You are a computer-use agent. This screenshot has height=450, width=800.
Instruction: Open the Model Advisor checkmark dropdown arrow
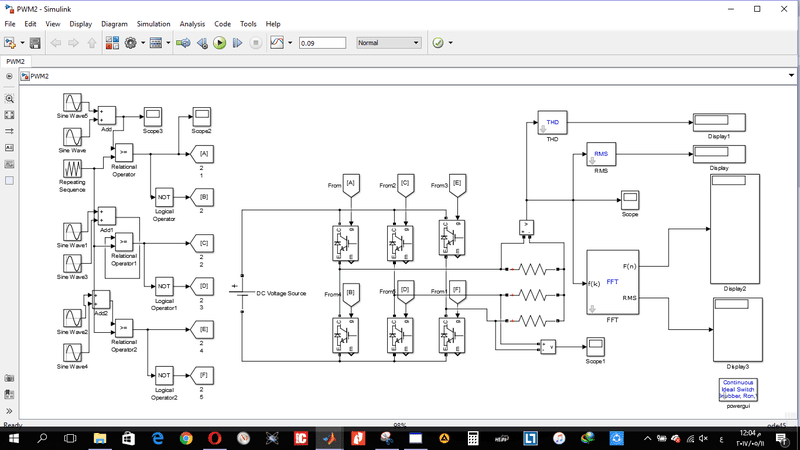[451, 43]
